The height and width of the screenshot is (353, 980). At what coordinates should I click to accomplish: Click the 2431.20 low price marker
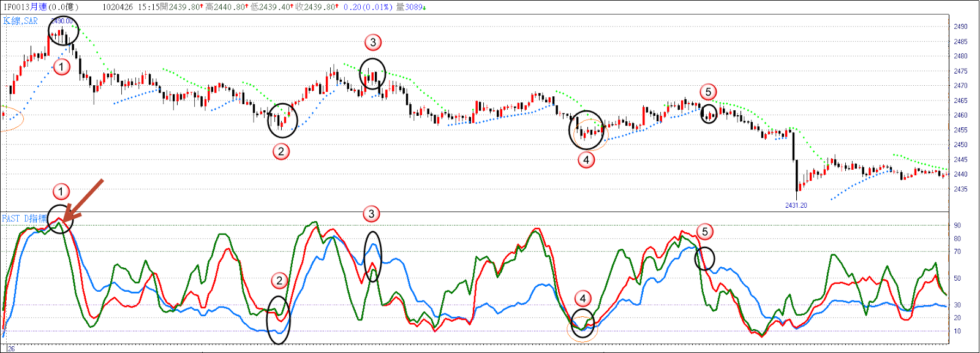[x=796, y=205]
